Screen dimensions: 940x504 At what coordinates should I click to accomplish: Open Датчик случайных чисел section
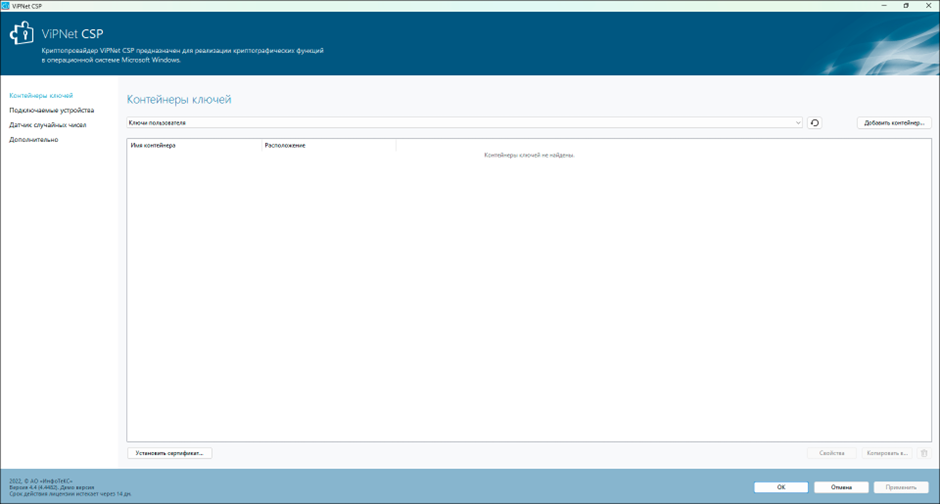point(47,125)
